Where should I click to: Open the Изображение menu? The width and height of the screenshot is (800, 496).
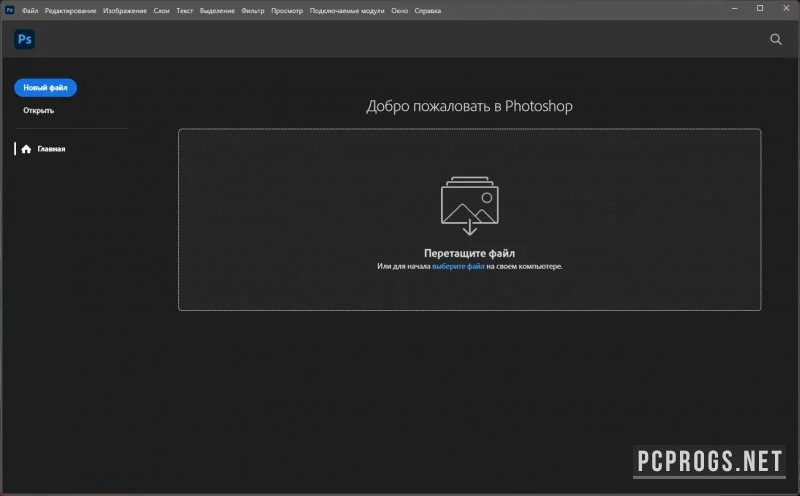(x=124, y=10)
